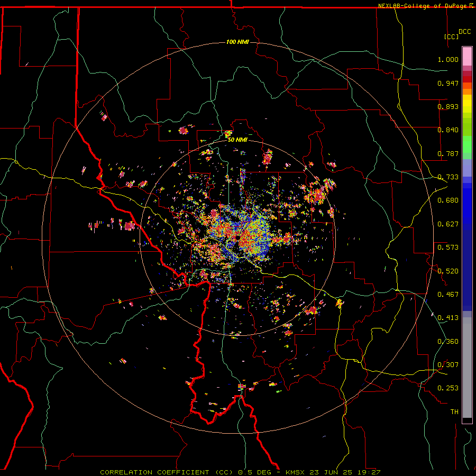Pick the dark red color band in legend

coord(467,79)
